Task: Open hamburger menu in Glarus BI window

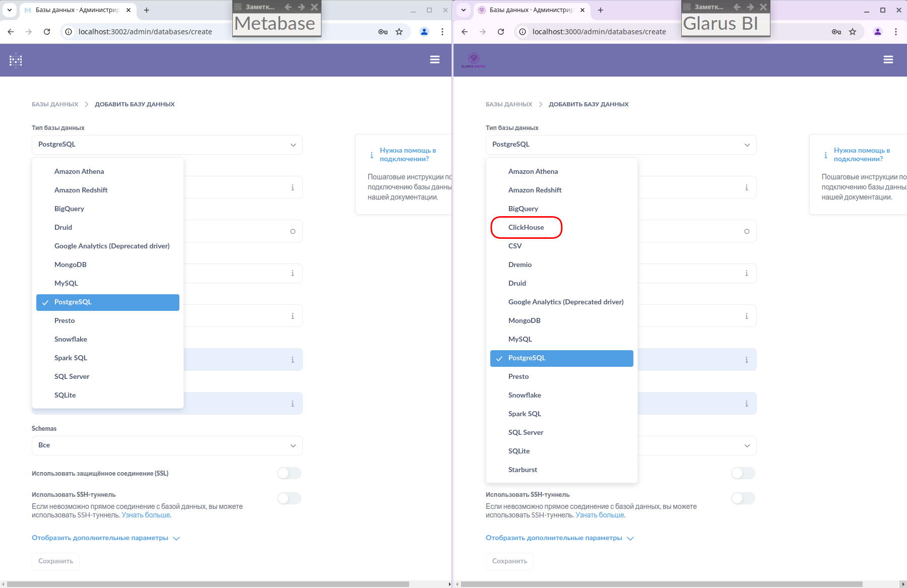Action: pos(888,60)
